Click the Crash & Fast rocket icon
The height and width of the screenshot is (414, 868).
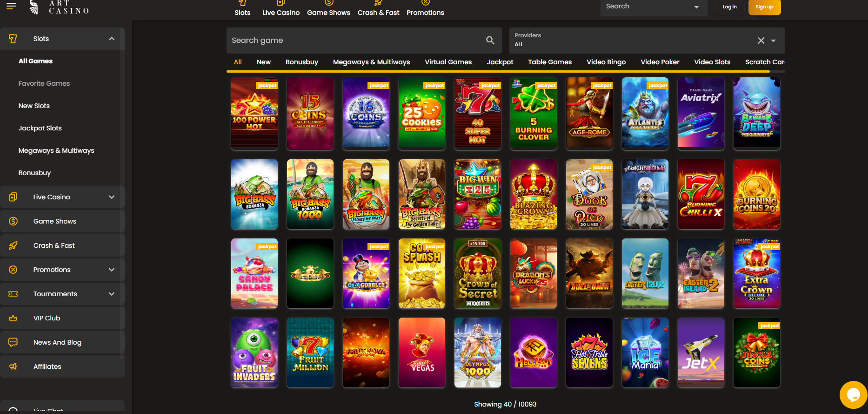tap(13, 245)
